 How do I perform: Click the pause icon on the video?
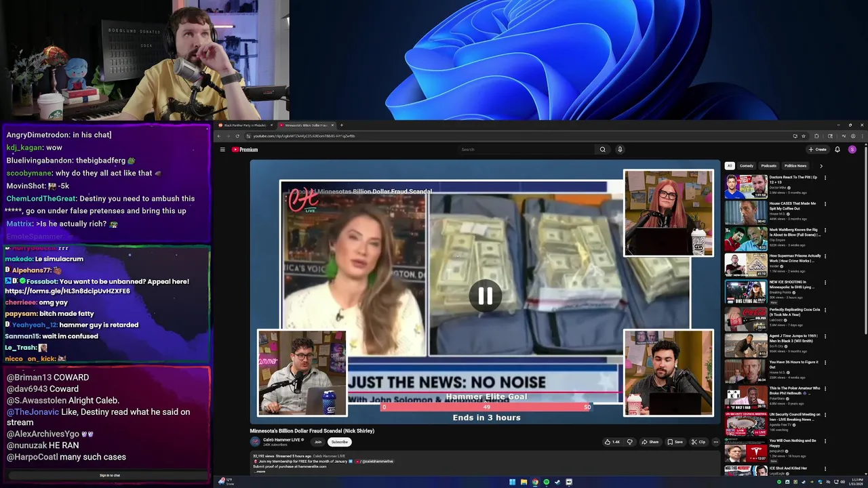(485, 296)
